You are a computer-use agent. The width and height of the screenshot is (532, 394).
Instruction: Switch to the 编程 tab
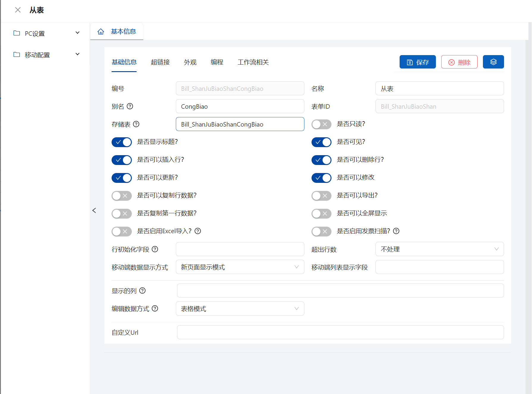point(217,62)
